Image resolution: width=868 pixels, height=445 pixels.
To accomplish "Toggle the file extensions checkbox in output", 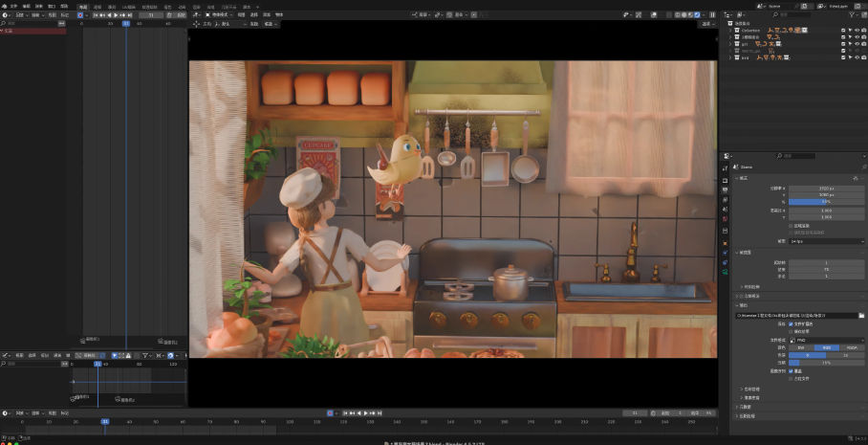I will point(791,324).
